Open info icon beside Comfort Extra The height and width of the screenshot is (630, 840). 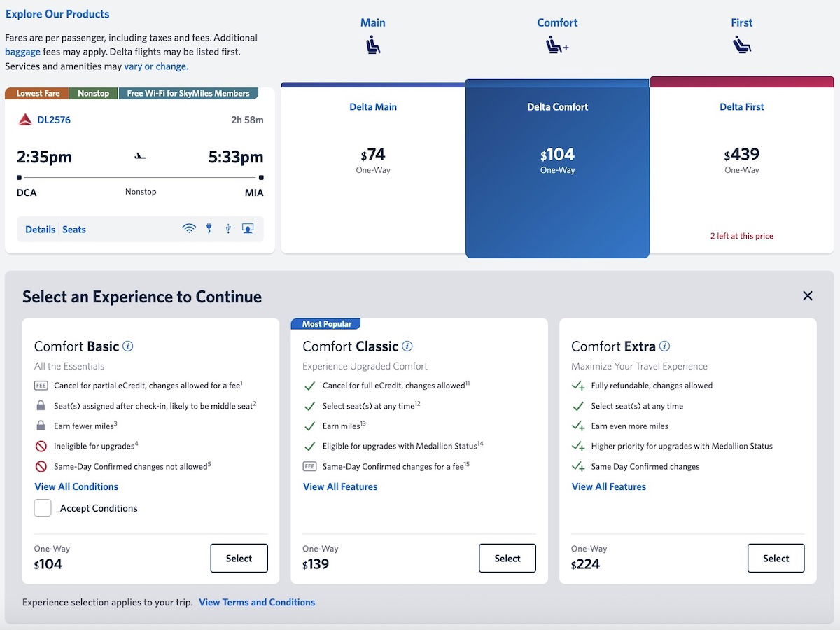(665, 346)
